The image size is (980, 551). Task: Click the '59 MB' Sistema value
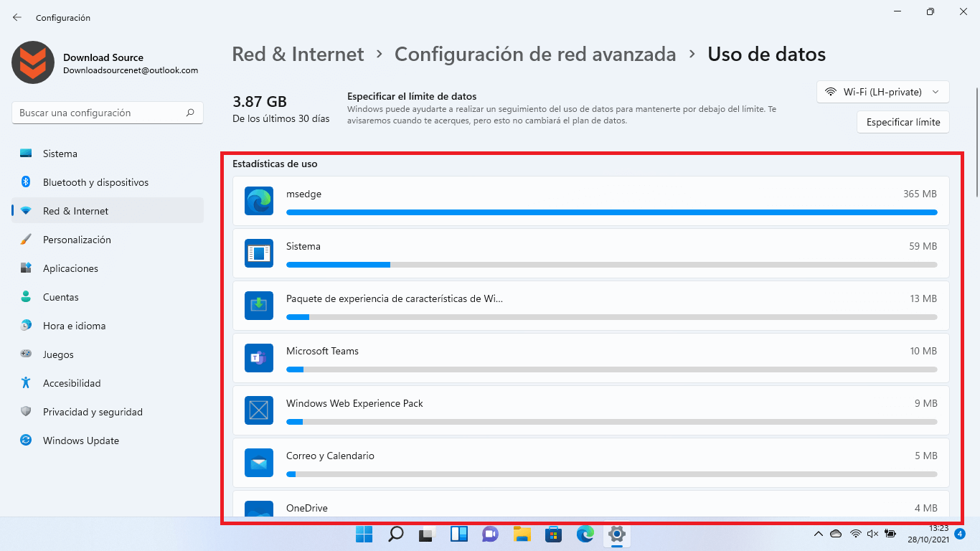tap(923, 246)
